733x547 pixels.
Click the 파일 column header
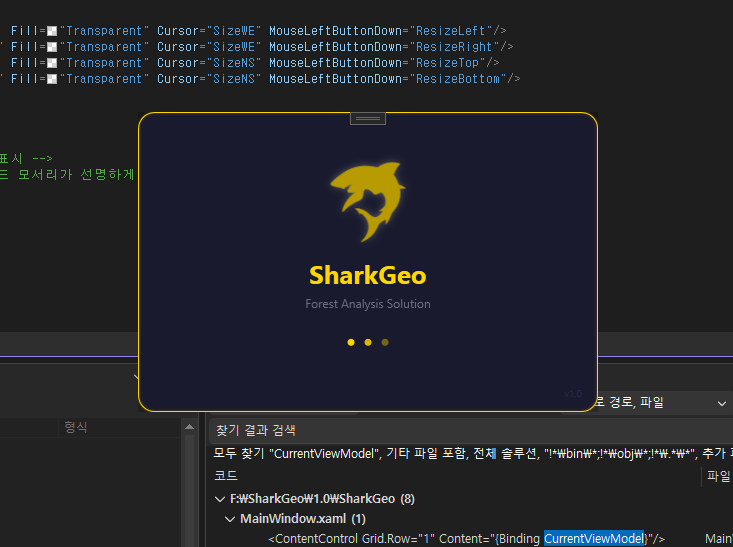(x=719, y=476)
